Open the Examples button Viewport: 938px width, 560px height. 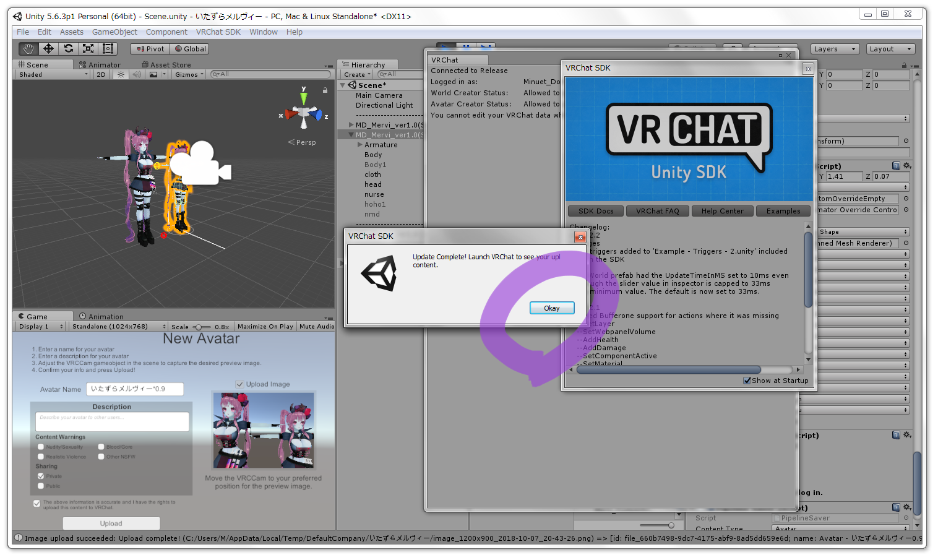pyautogui.click(x=783, y=211)
